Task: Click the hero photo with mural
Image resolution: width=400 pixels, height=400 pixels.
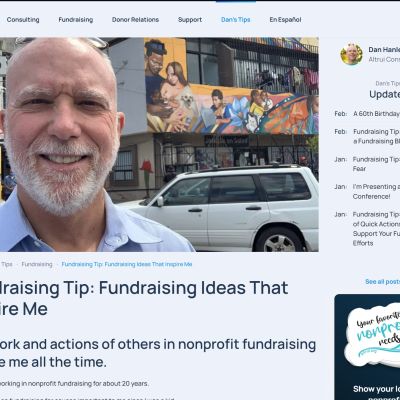Action: point(159,144)
